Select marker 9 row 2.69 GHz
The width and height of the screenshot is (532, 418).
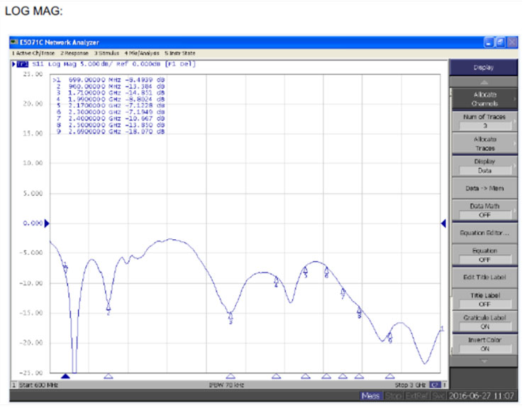pyautogui.click(x=109, y=131)
